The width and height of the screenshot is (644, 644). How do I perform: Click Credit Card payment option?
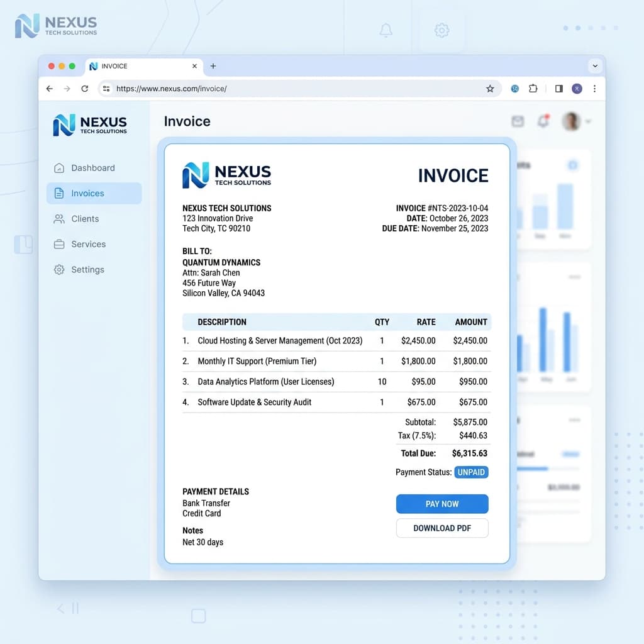(202, 513)
